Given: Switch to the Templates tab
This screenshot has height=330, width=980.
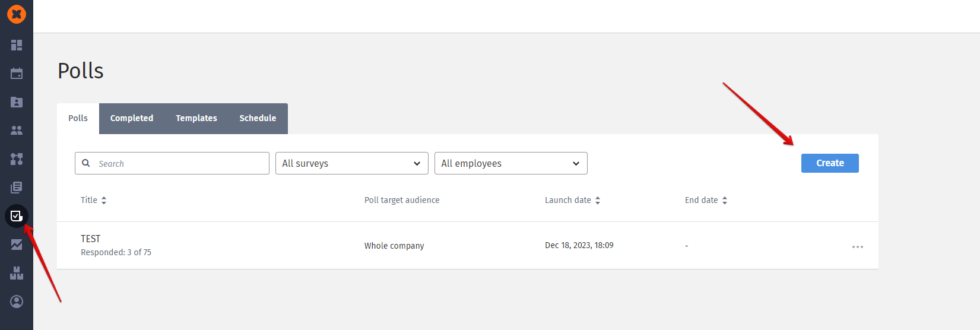Looking at the screenshot, I should (196, 118).
